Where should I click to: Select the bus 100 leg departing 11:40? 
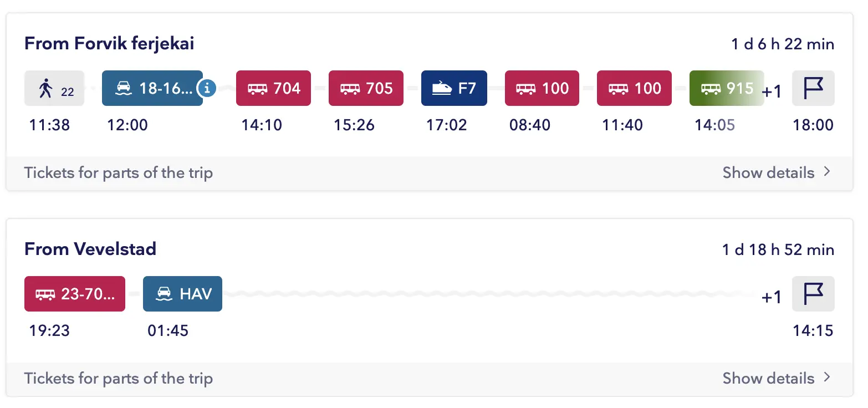click(x=634, y=88)
